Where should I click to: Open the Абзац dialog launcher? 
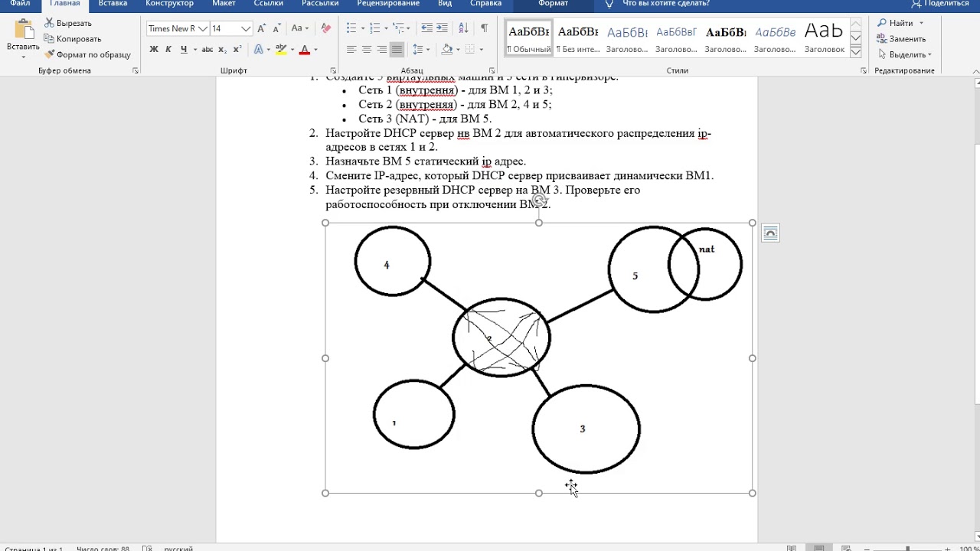(491, 70)
